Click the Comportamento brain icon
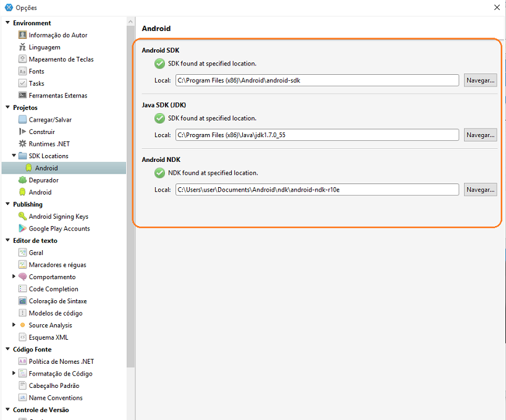 [x=22, y=277]
